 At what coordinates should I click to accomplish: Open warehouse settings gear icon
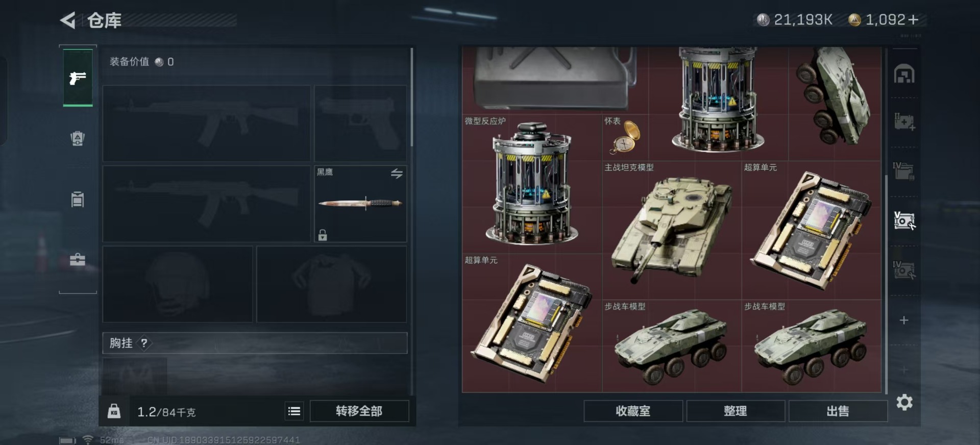pyautogui.click(x=904, y=403)
